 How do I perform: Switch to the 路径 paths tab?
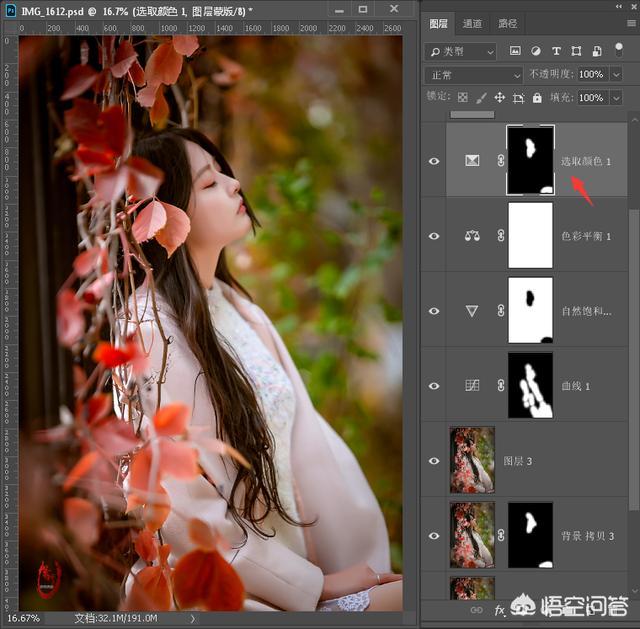pyautogui.click(x=508, y=23)
